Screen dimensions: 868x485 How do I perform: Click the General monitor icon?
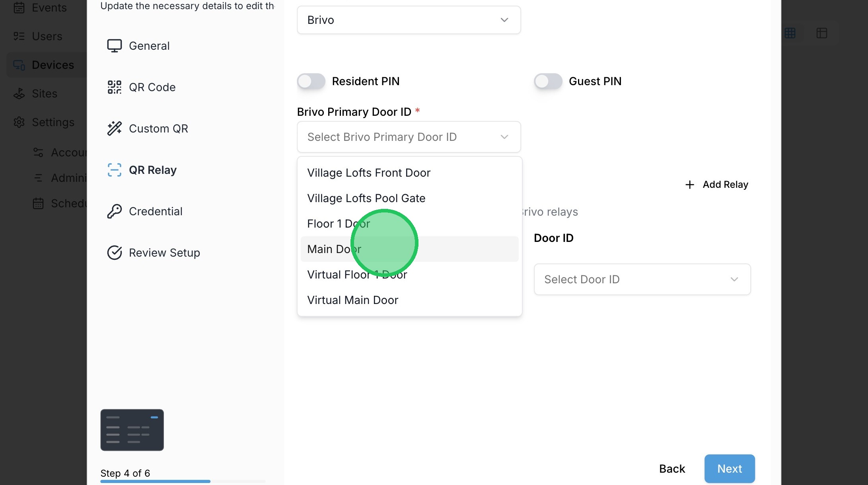click(114, 46)
